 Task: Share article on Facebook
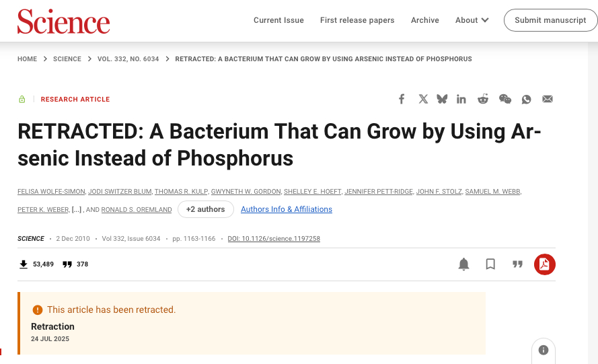coord(402,99)
